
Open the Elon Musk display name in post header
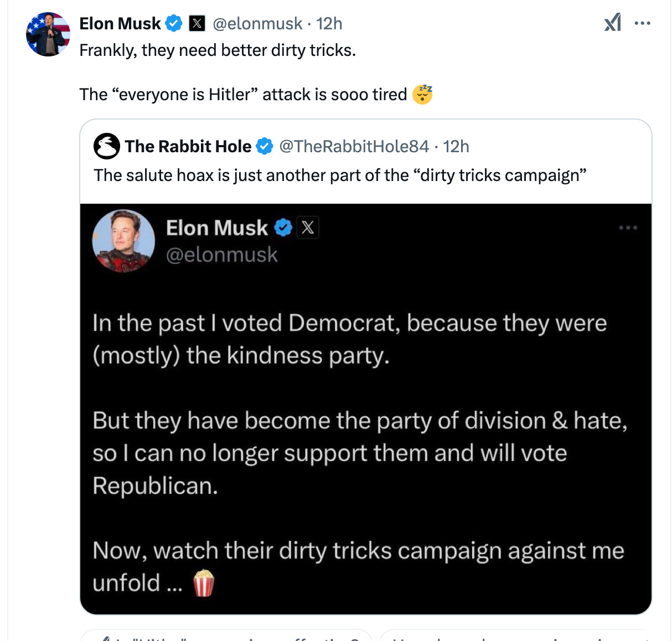tap(120, 24)
